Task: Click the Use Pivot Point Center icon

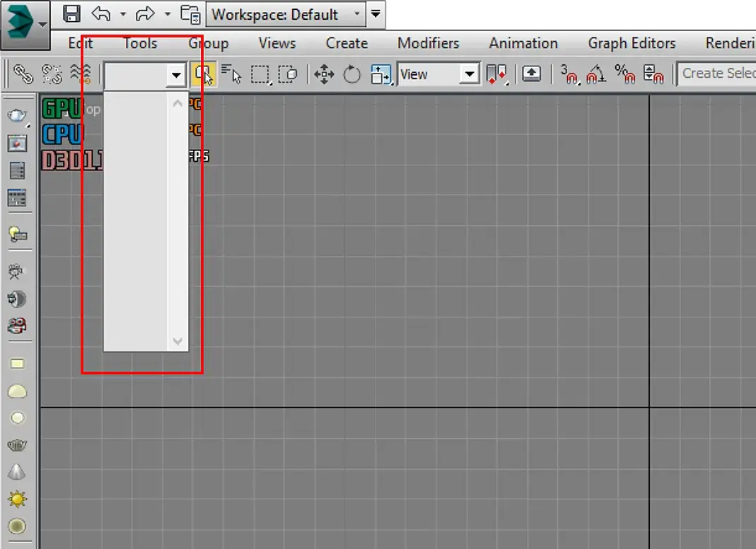Action: tap(496, 75)
